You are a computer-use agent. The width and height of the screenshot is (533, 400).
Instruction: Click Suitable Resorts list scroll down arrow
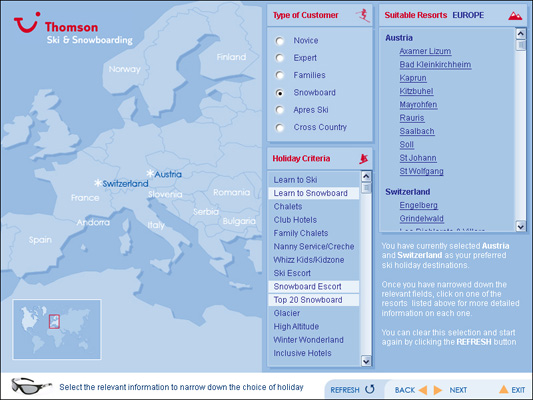click(520, 226)
